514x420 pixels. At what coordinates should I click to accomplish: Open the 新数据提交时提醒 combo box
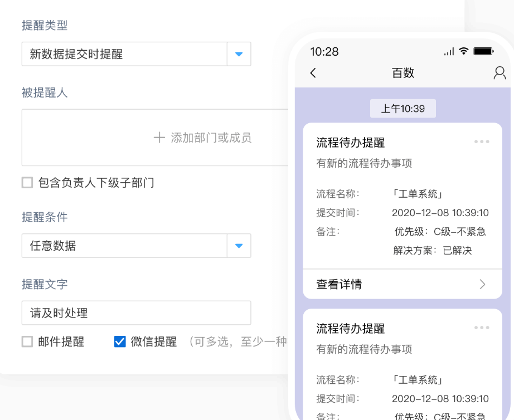[x=124, y=54]
